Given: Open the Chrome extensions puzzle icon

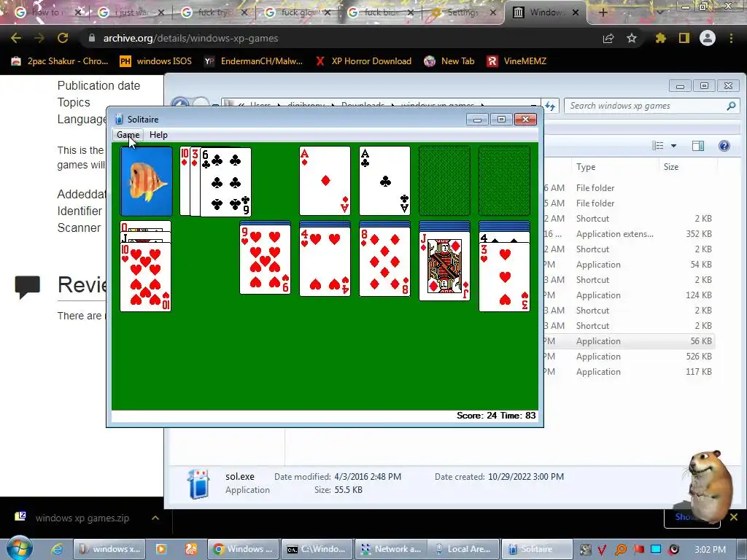Looking at the screenshot, I should click(660, 38).
